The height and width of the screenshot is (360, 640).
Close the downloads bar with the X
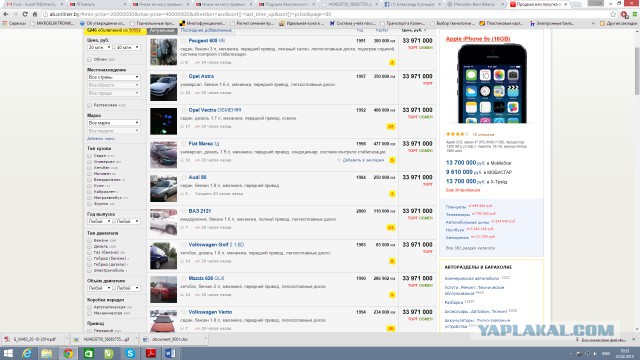634,339
